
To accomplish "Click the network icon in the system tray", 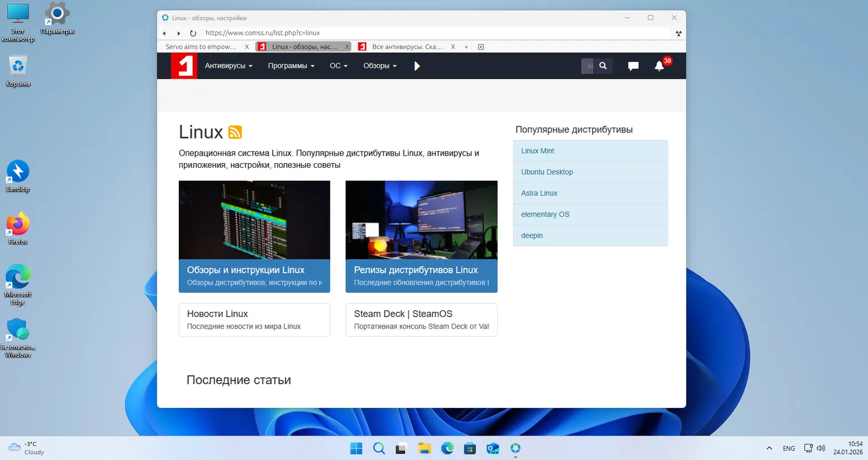I will point(808,448).
